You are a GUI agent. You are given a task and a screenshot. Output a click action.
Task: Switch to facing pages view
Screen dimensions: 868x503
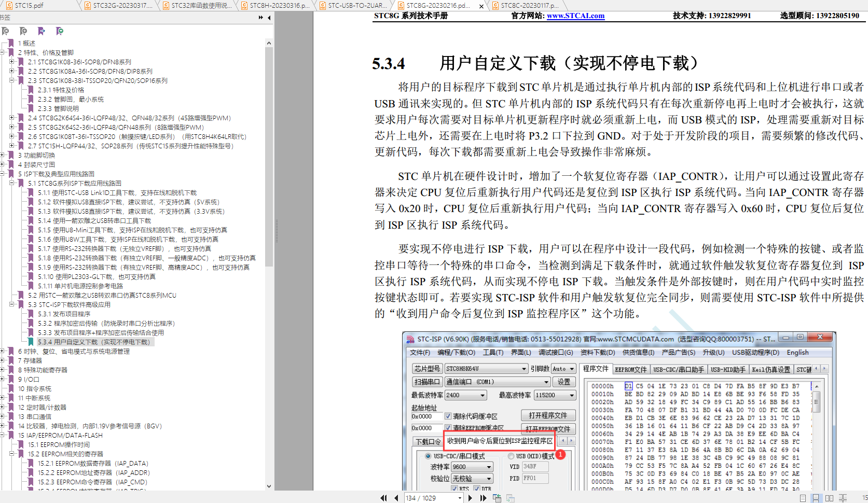click(829, 498)
